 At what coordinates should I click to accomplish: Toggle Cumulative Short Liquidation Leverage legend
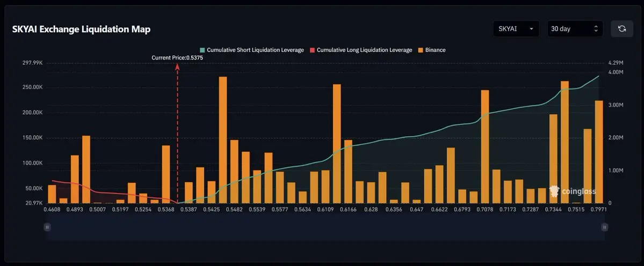click(x=251, y=50)
